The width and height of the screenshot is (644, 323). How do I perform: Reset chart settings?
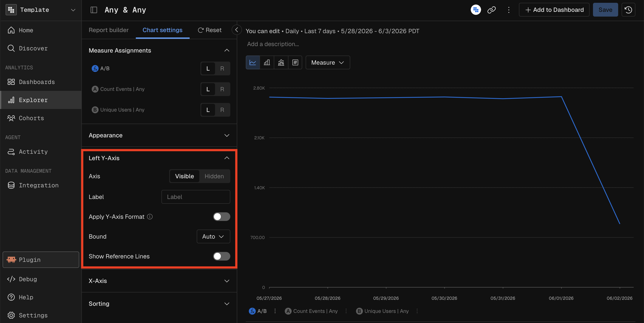209,30
